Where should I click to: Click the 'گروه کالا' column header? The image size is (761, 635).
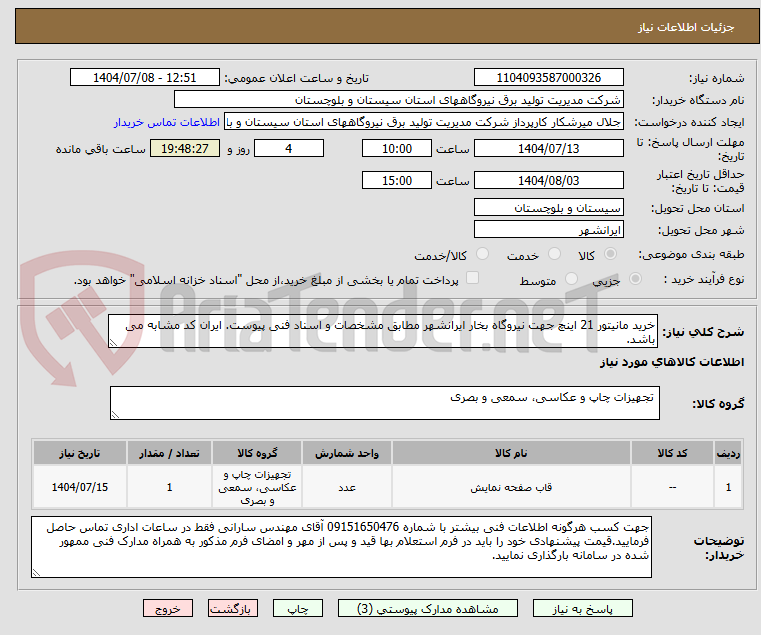coord(257,453)
